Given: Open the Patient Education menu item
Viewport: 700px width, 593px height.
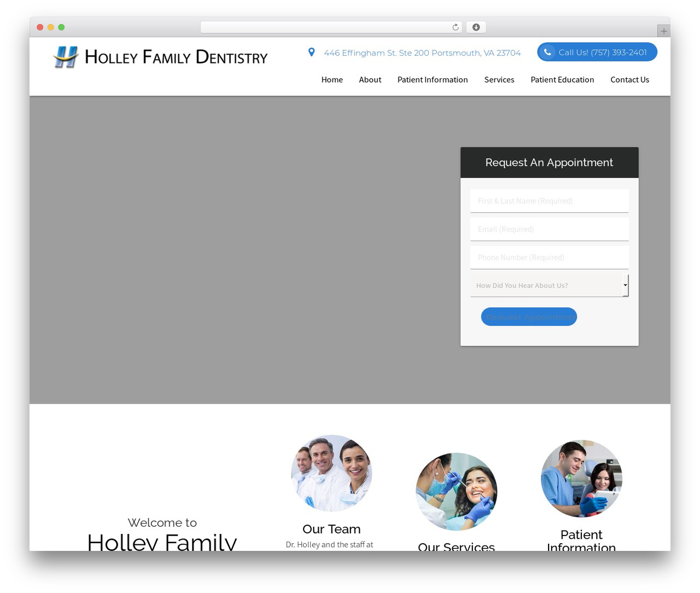Looking at the screenshot, I should pos(562,80).
